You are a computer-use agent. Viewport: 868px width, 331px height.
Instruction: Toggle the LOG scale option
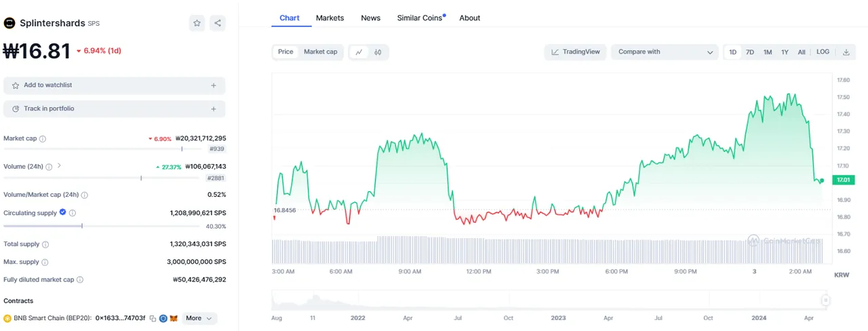click(823, 52)
